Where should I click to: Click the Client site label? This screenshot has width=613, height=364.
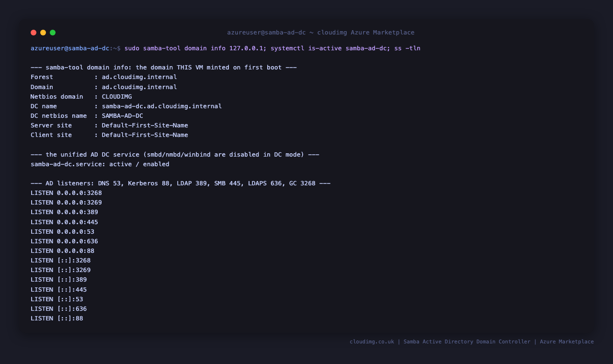pyautogui.click(x=51, y=135)
